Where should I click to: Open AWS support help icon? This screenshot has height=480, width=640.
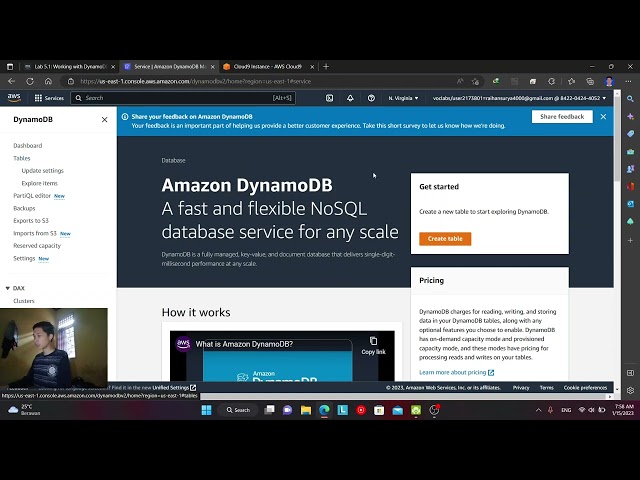(371, 98)
